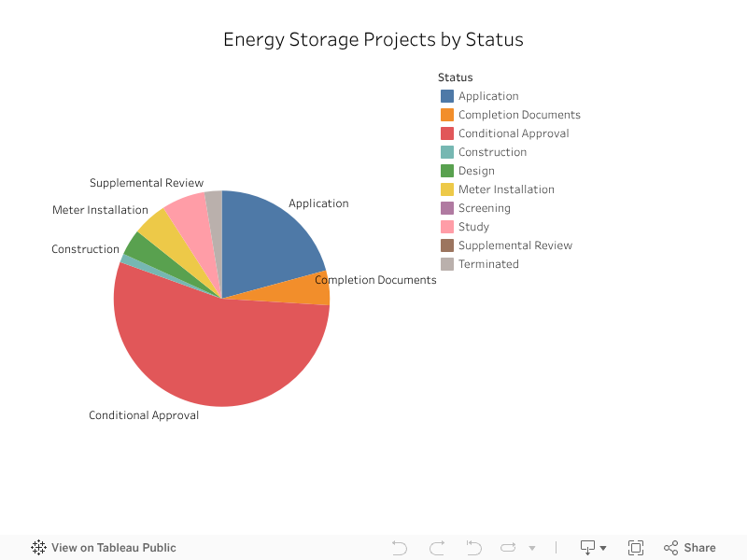The width and height of the screenshot is (747, 560).
Task: Open the View on Tableau Public link
Action: tap(112, 548)
